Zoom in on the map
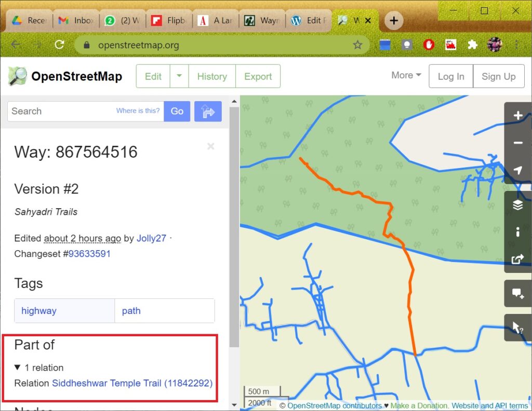Image resolution: width=532 pixels, height=411 pixels. (x=518, y=116)
